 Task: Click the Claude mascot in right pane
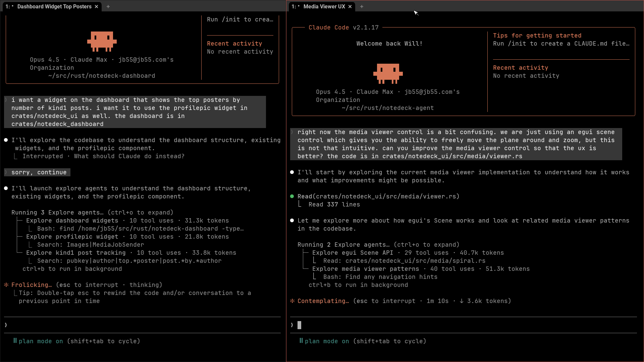coord(388,73)
